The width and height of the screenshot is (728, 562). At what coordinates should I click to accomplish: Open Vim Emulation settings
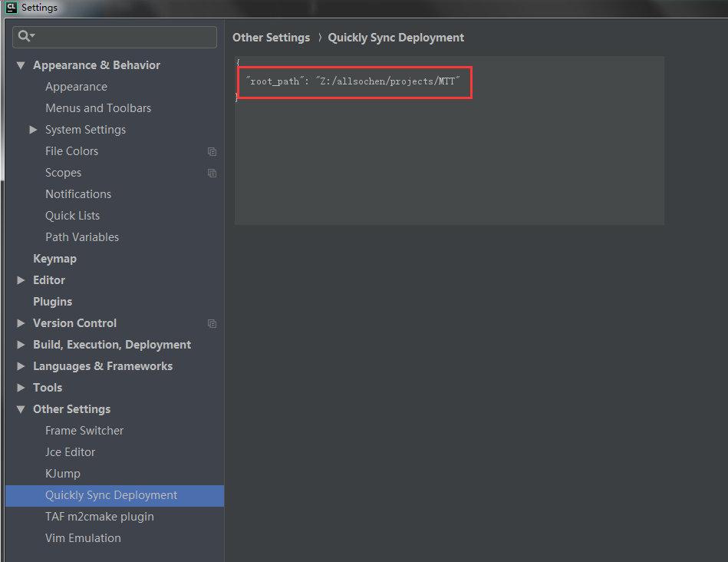pos(83,538)
